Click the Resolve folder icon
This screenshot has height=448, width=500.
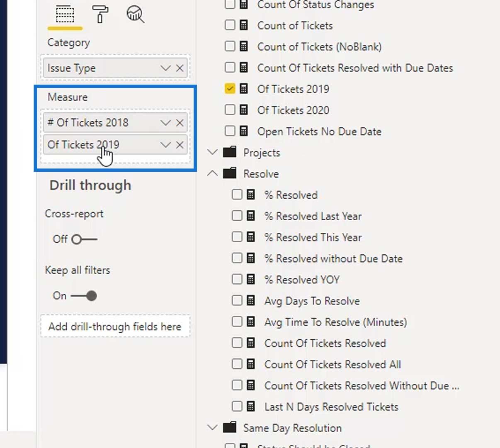[229, 173]
